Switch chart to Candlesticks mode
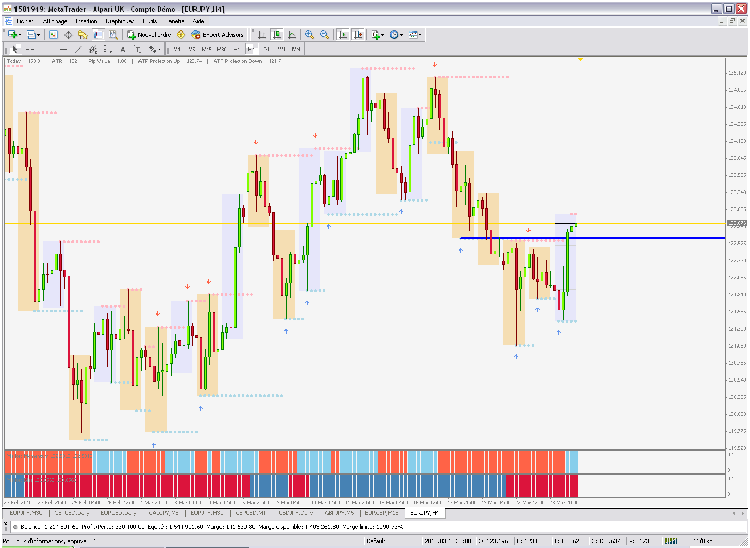The image size is (750, 548). (x=277, y=34)
